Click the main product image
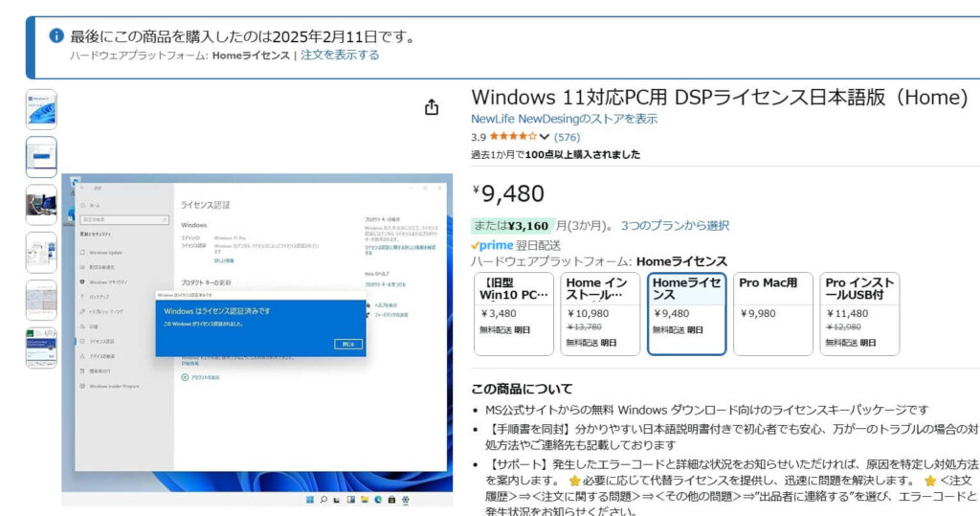The width and height of the screenshot is (980, 516). point(256,340)
